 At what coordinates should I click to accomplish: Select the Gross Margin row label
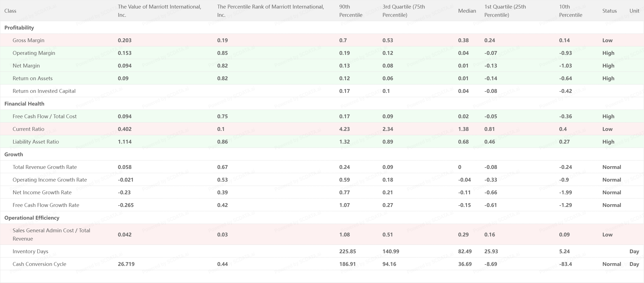28,40
